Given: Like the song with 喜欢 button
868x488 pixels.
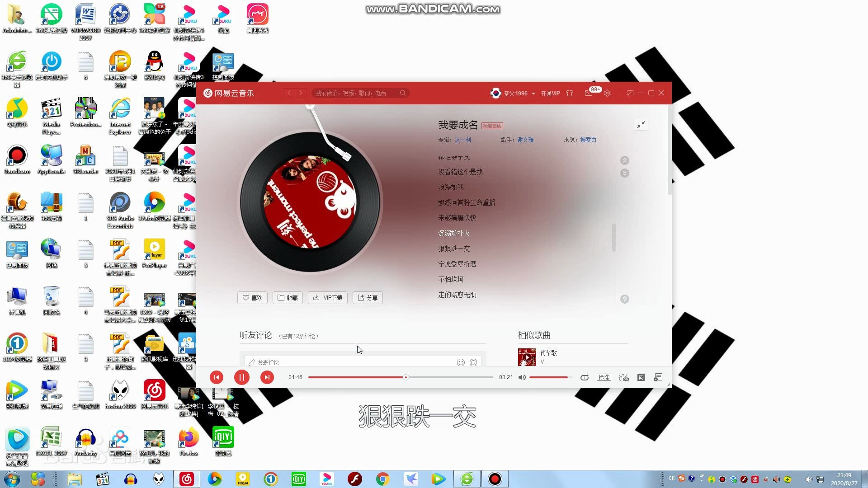Looking at the screenshot, I should [252, 298].
